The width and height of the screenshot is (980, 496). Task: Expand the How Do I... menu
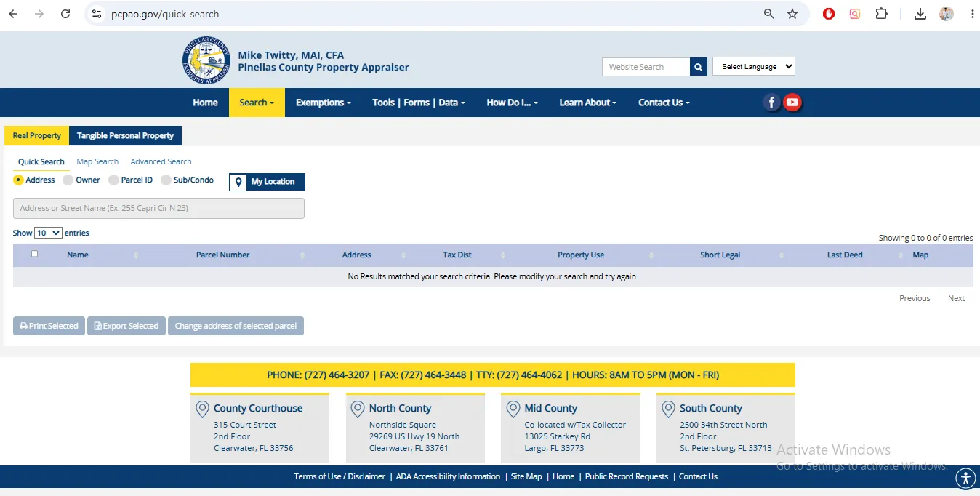(512, 103)
